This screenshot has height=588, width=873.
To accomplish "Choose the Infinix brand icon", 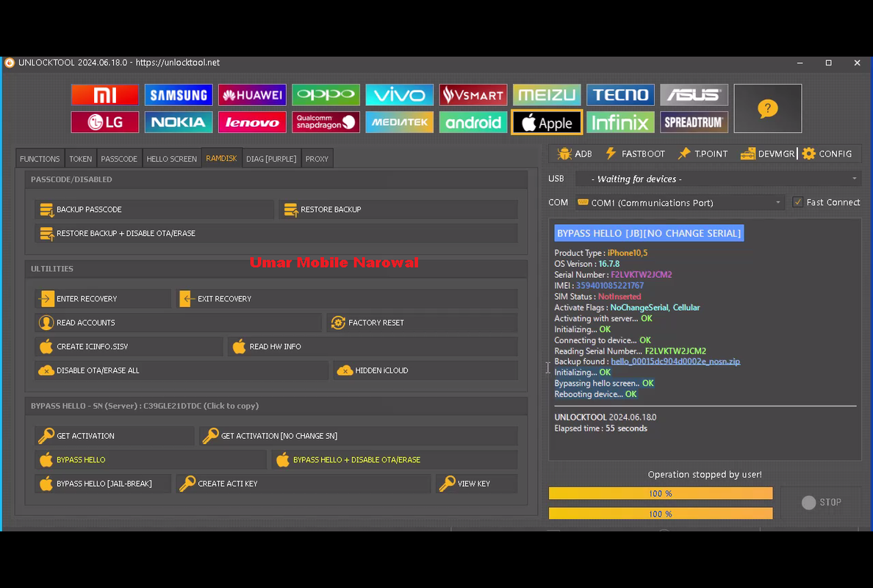I will [620, 122].
